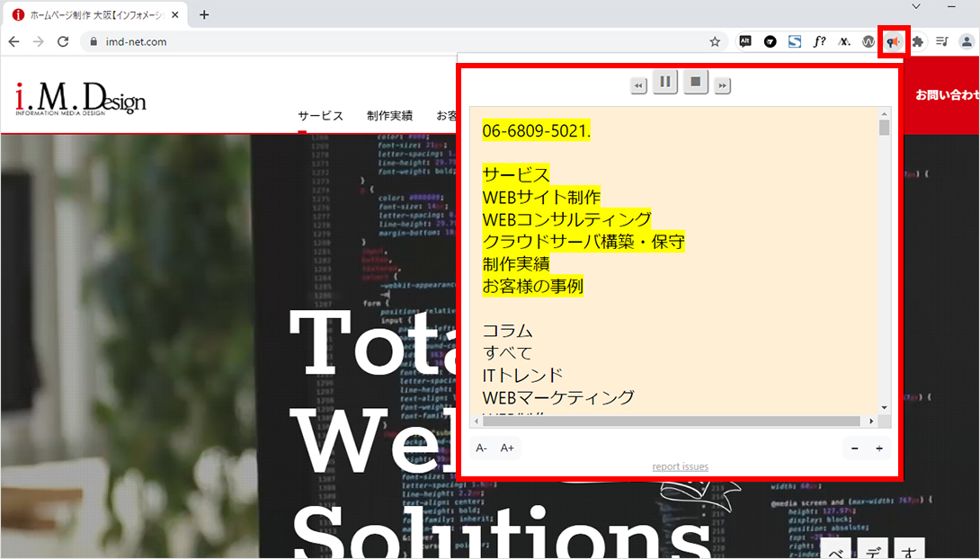
Task: Open the media control playlist icon
Action: (942, 42)
